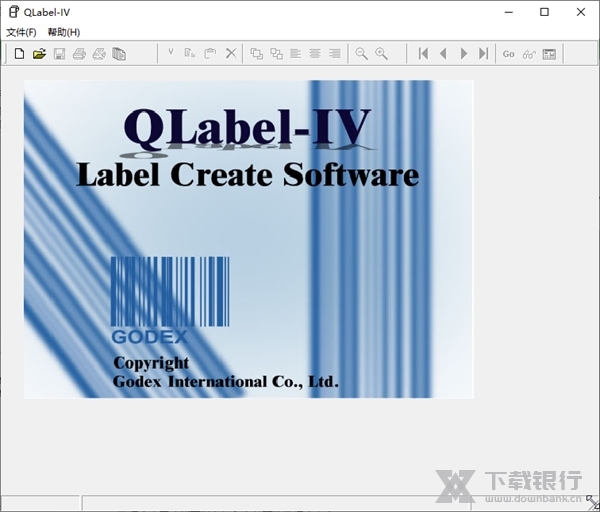The height and width of the screenshot is (512, 600).
Task: Open an existing label file
Action: click(x=39, y=54)
